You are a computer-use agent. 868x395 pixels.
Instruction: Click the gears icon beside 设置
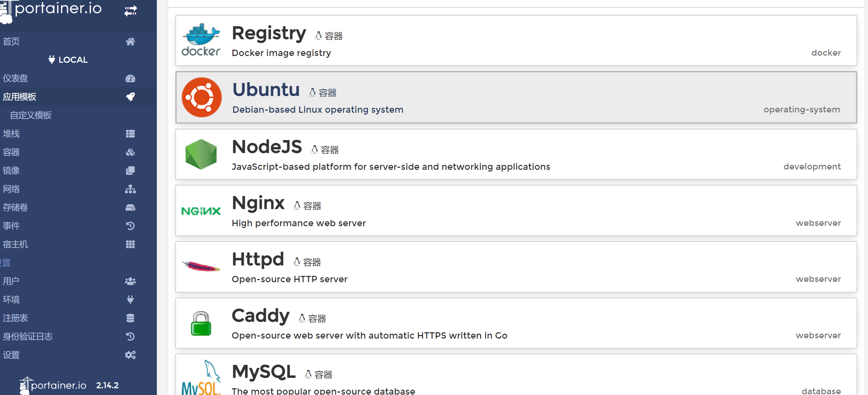click(130, 355)
